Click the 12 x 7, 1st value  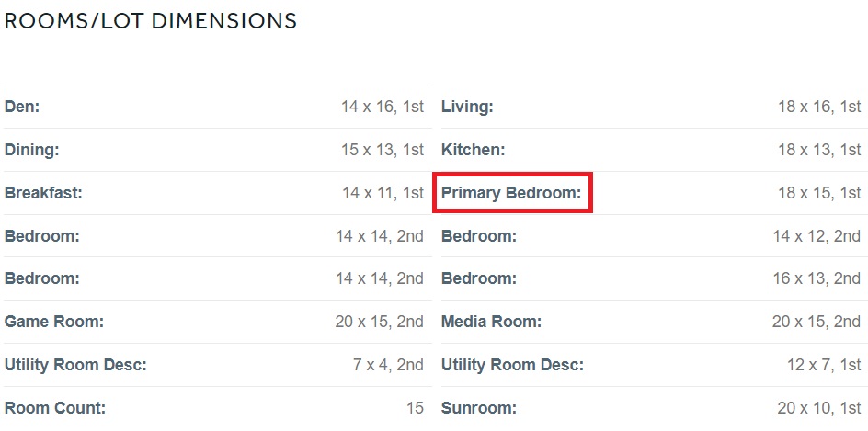click(824, 365)
